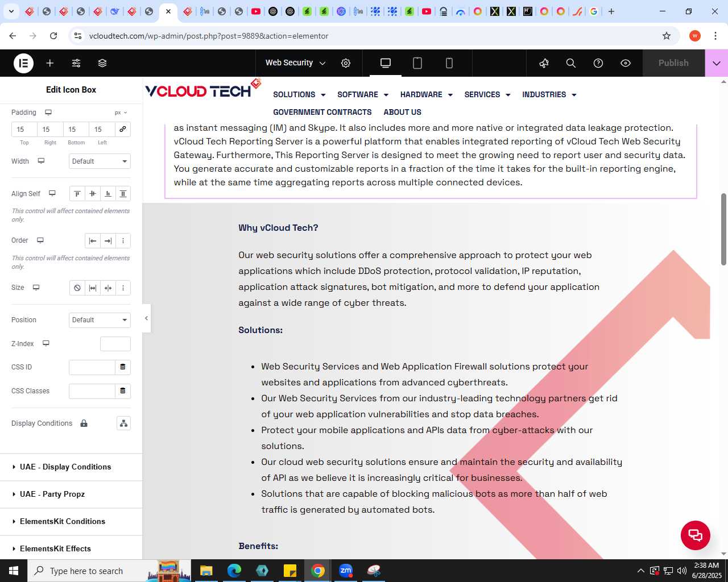Open Zoom from the taskbar
The width and height of the screenshot is (728, 582).
tap(346, 571)
